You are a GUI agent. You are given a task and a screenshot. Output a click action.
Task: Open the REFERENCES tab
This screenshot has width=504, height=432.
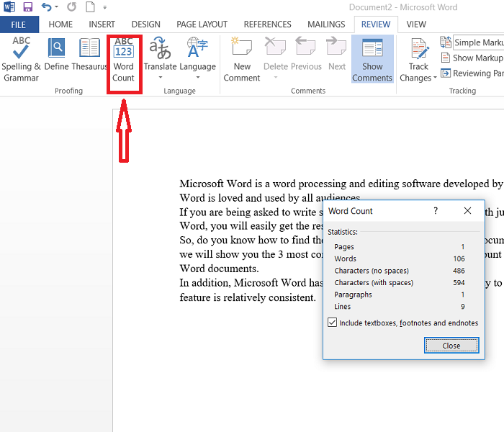(x=267, y=24)
